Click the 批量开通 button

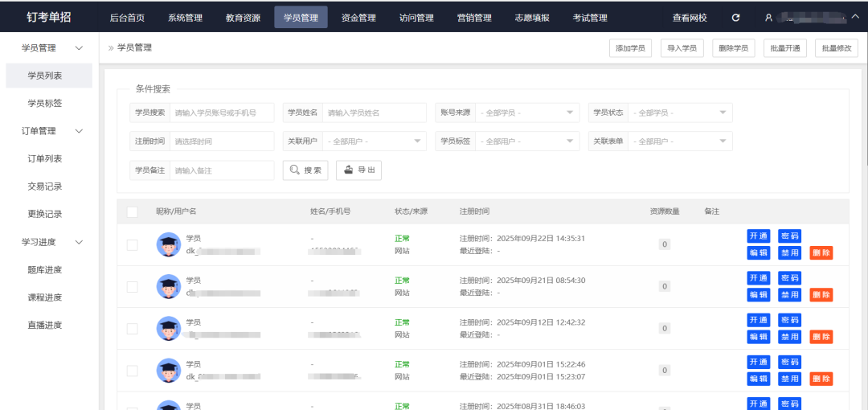(784, 48)
